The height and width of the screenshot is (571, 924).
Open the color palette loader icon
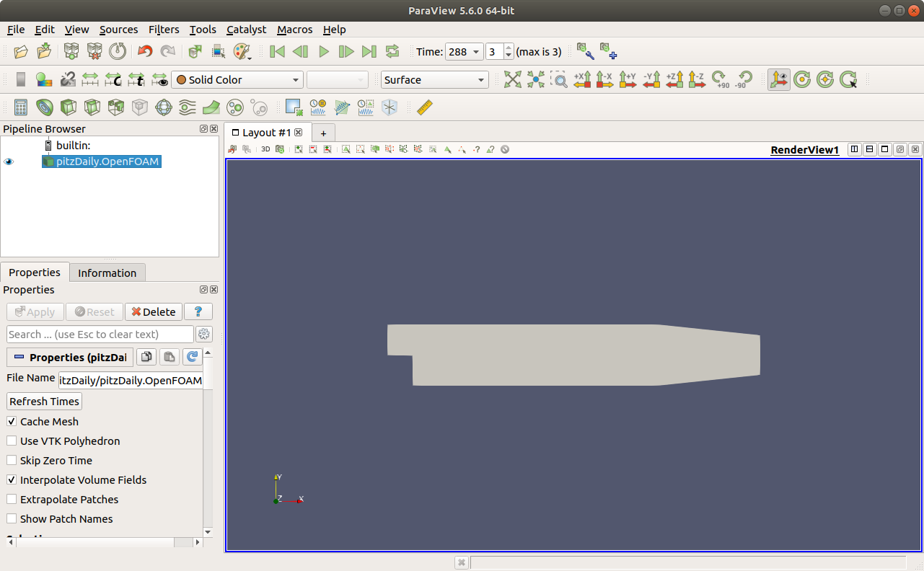[x=242, y=52]
